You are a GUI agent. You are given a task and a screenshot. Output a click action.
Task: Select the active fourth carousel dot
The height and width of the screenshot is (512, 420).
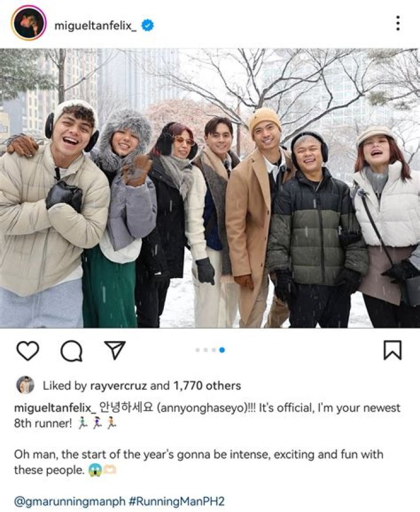click(x=222, y=350)
